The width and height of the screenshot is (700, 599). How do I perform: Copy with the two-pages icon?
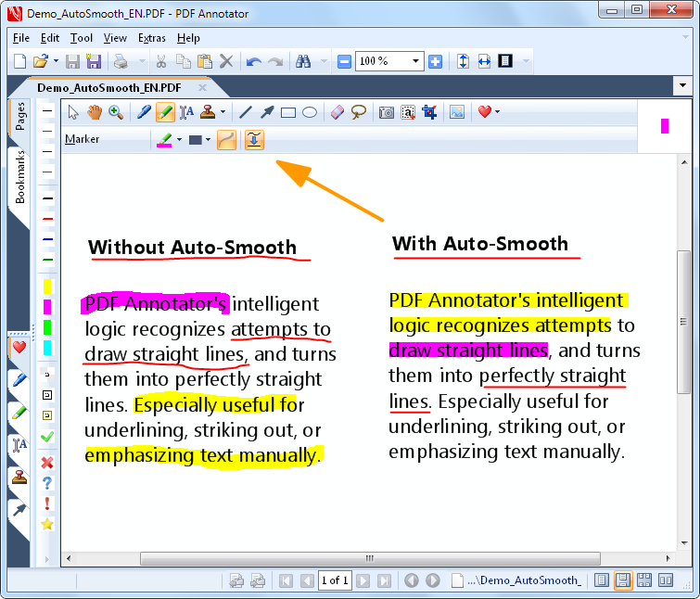183,61
